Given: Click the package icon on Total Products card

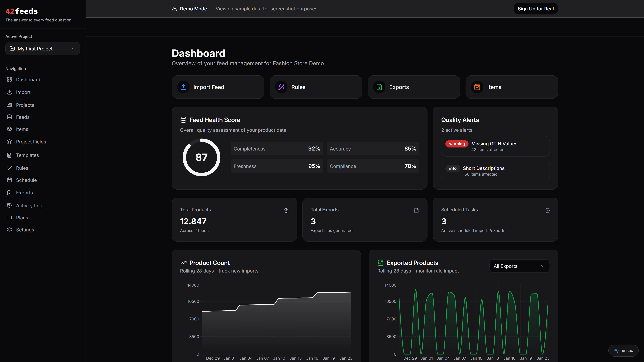Looking at the screenshot, I should pos(286,210).
